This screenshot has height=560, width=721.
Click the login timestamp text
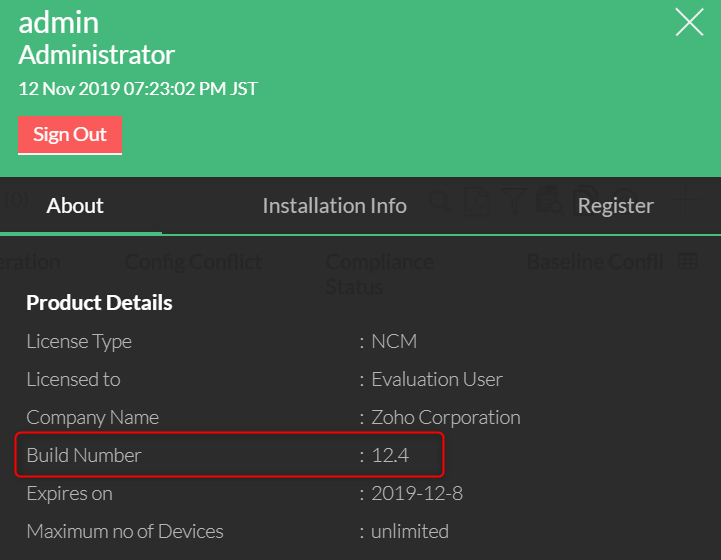pos(138,89)
